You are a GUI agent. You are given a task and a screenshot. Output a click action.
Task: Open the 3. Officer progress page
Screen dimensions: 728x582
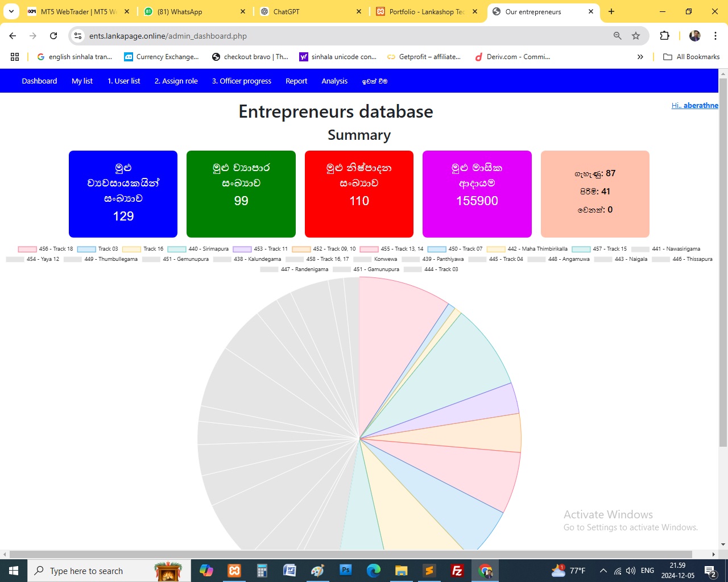click(x=241, y=81)
